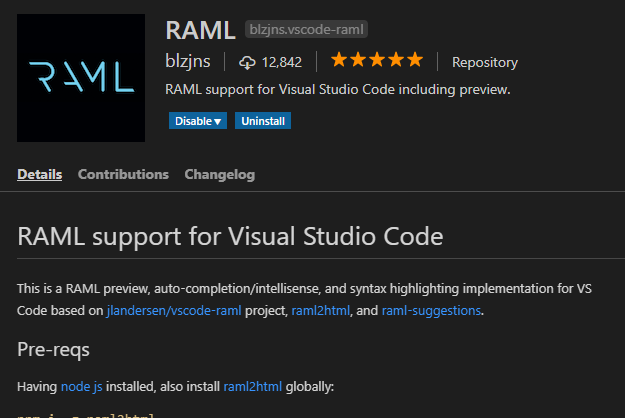625x418 pixels.
Task: Click the 'RAML support for Visual Studio Code' heading
Action: (230, 237)
